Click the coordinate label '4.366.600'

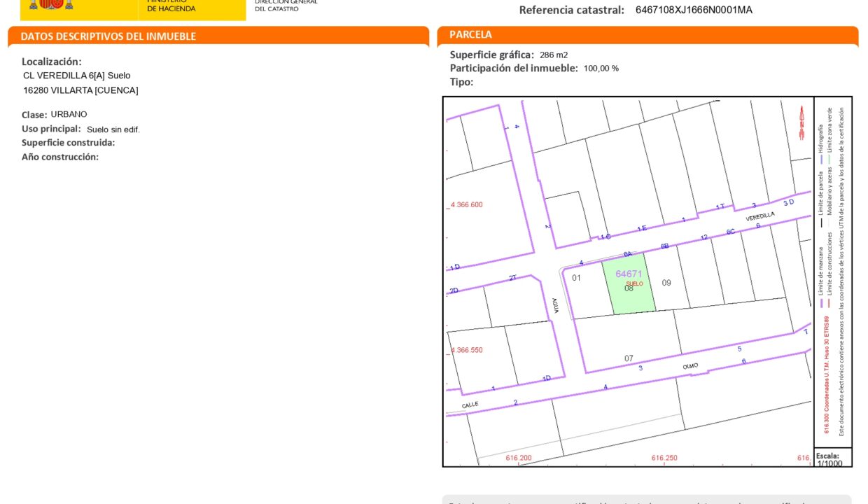click(x=467, y=205)
